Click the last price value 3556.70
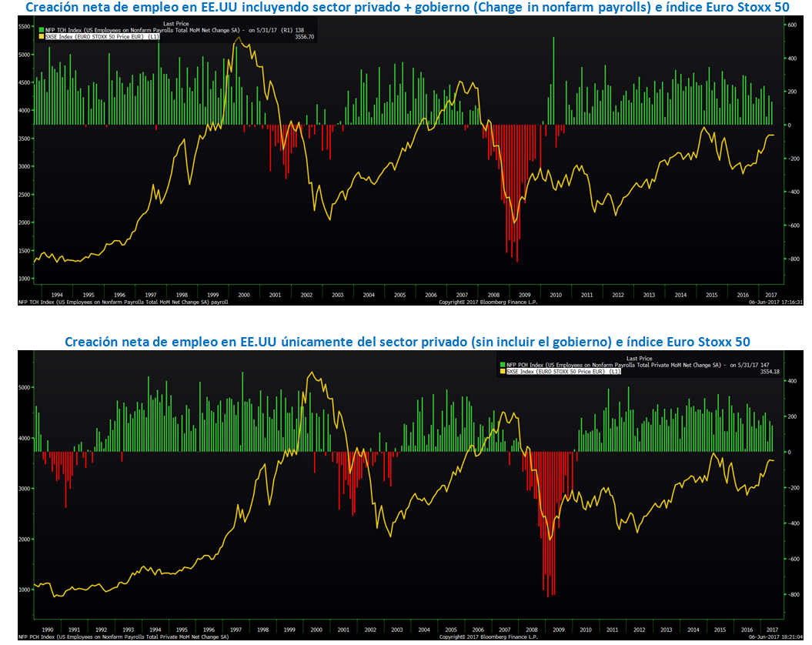The height and width of the screenshot is (645, 812). pos(305,37)
